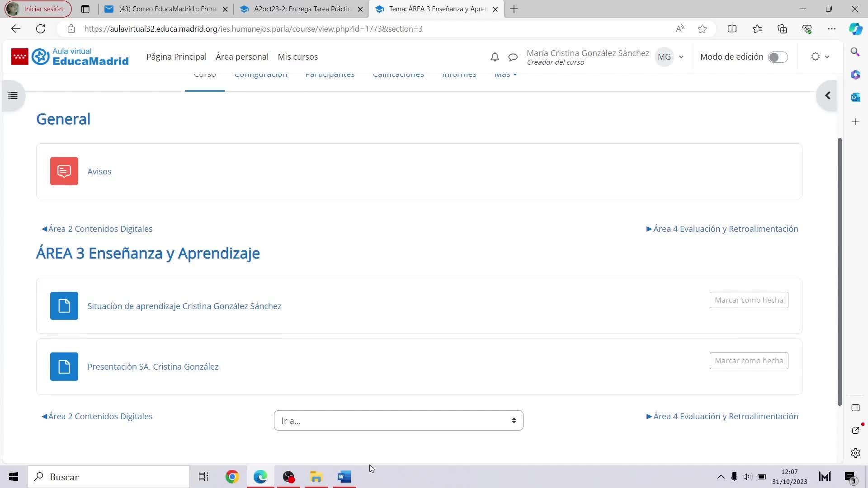Expand the right block drawer chevron
This screenshot has width=868, height=488.
click(x=827, y=95)
